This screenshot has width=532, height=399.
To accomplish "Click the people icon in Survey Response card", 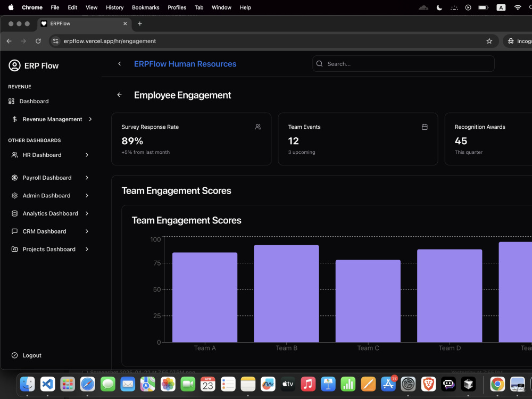I will point(258,127).
